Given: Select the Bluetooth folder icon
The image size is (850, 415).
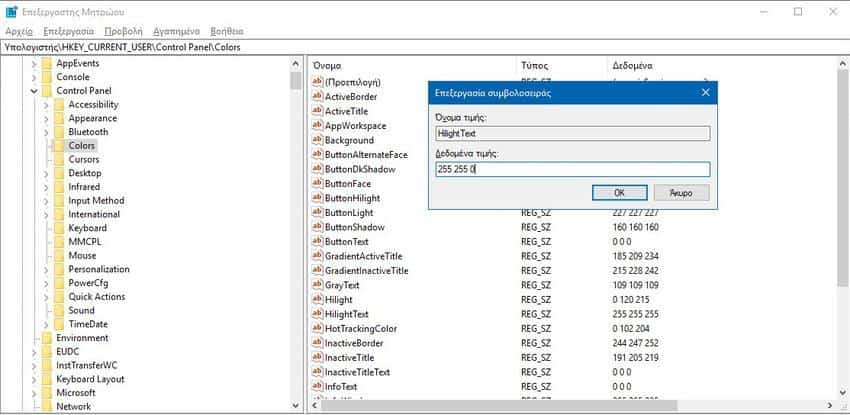Looking at the screenshot, I should tap(59, 132).
